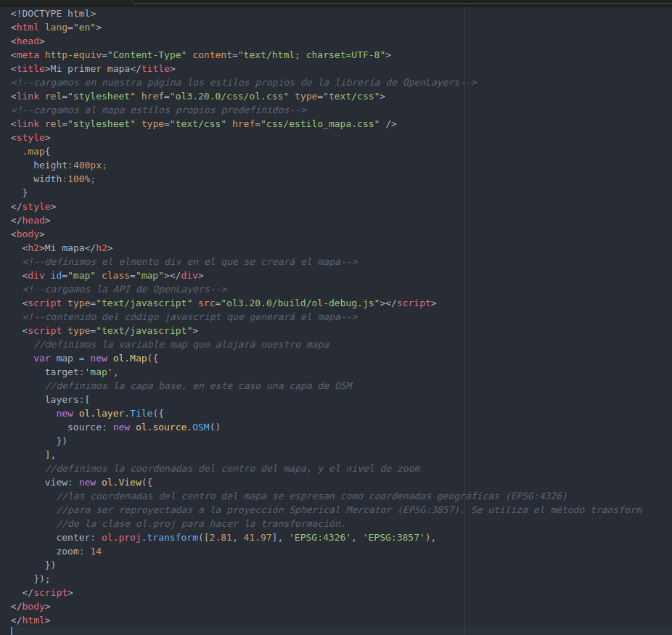Click the h2 heading 'Mi mapa'
672x635 pixels.
(x=67, y=248)
